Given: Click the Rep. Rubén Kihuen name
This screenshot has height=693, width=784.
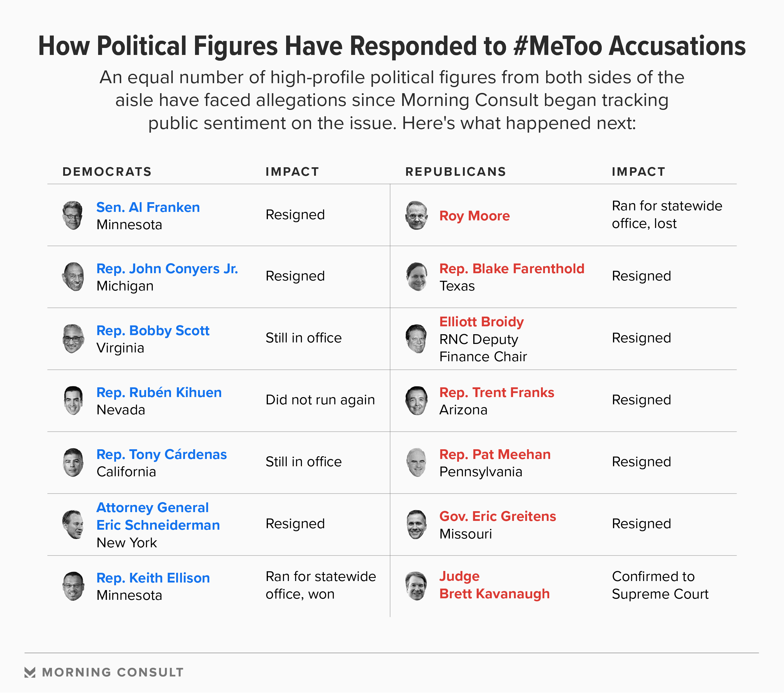Looking at the screenshot, I should click(159, 392).
